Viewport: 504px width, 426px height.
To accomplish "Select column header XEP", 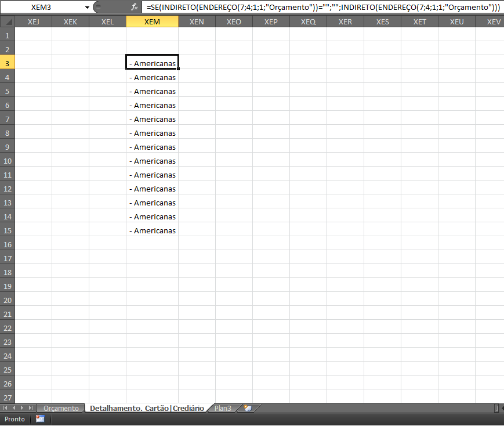I will click(x=271, y=21).
